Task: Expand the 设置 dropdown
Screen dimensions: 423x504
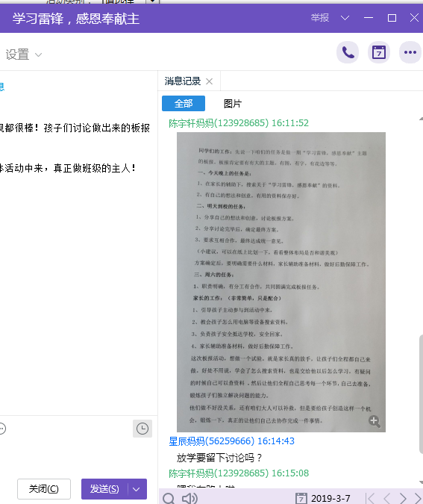Action: point(23,55)
